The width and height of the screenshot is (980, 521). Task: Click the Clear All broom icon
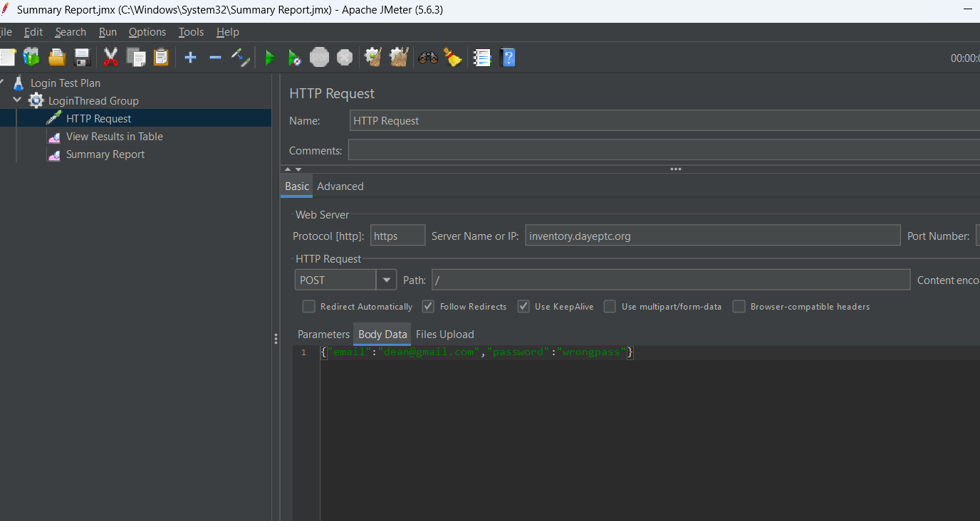(453, 58)
